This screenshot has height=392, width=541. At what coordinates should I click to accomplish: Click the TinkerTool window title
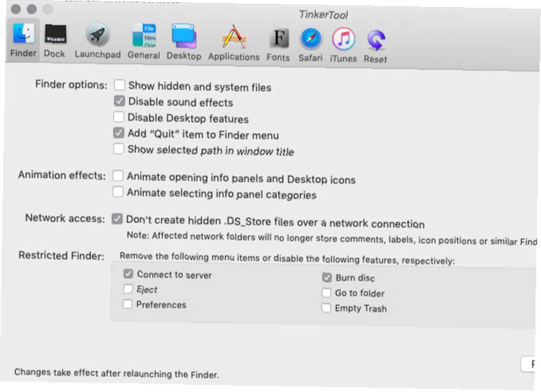pos(324,15)
